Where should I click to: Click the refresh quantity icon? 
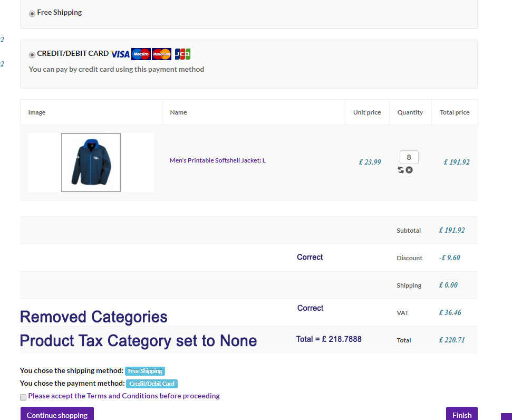click(401, 170)
